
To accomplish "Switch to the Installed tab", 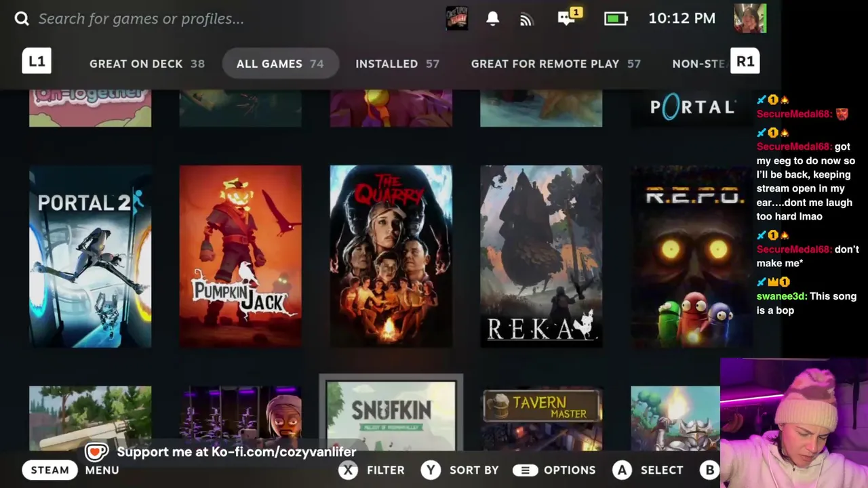I will click(397, 64).
